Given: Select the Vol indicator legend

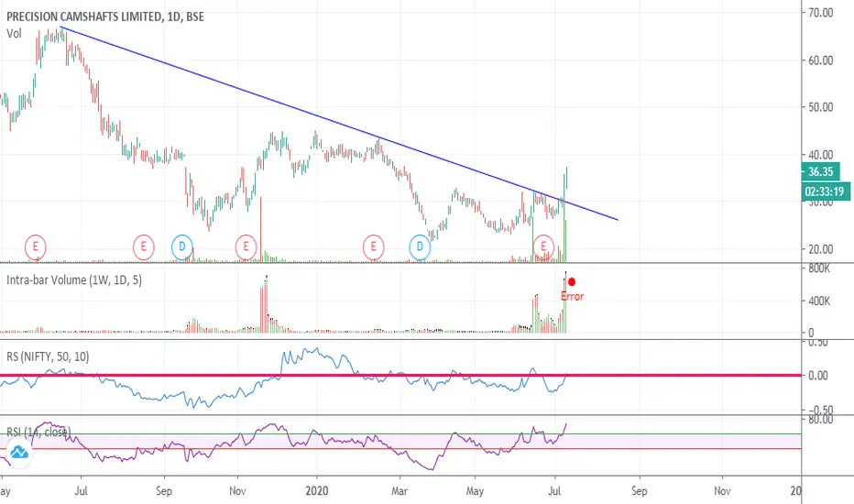Looking at the screenshot, I should pos(14,33).
